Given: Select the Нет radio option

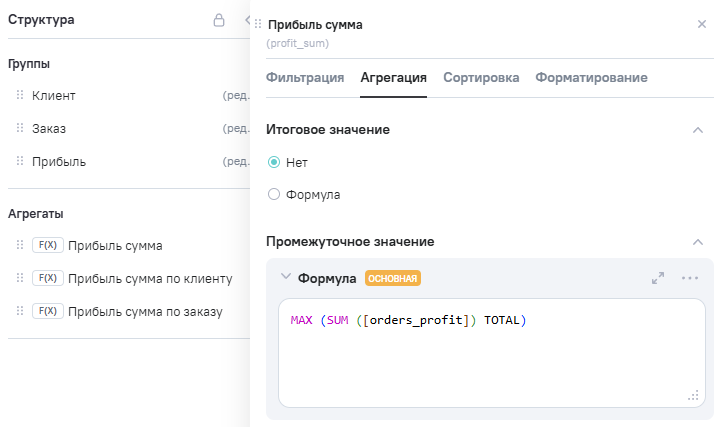Looking at the screenshot, I should pyautogui.click(x=274, y=162).
